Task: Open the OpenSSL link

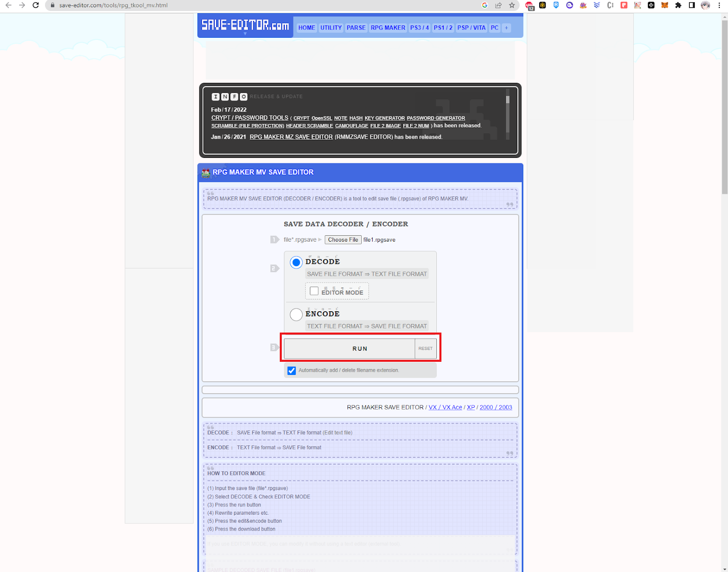Action: tap(322, 118)
